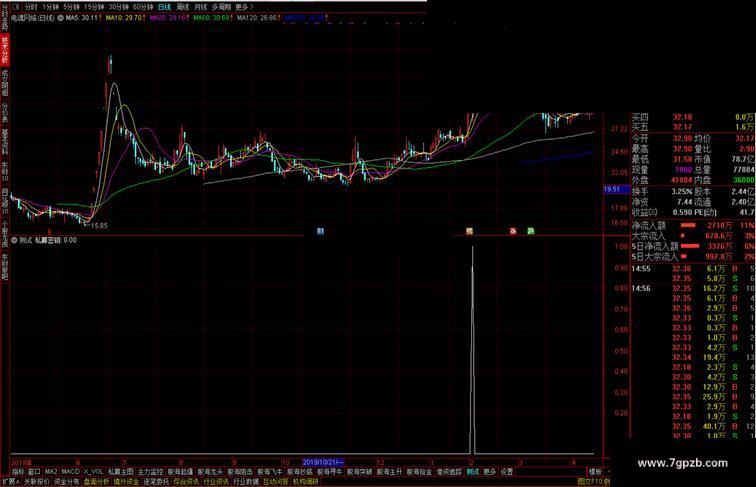The width and height of the screenshot is (756, 487).
Task: Expand 更多 in indicator bar
Action: (490, 472)
